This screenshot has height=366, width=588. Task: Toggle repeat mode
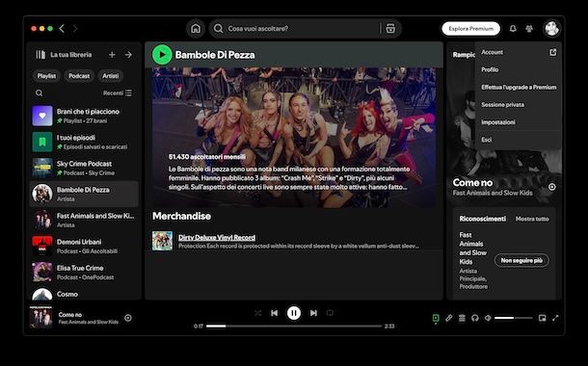tap(330, 313)
